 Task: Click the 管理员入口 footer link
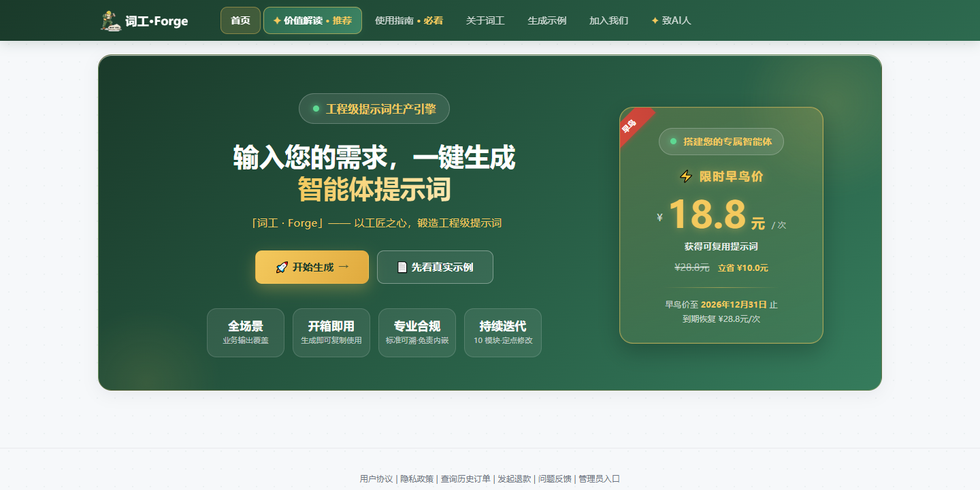tap(600, 479)
